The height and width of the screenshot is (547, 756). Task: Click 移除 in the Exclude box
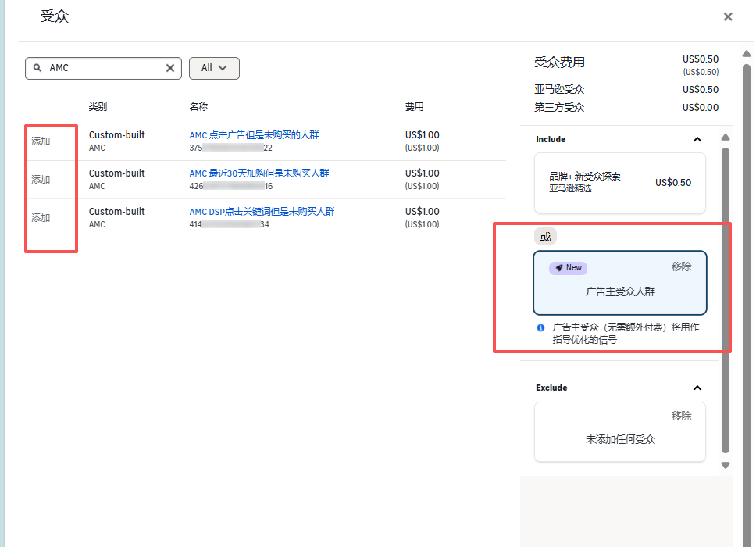click(x=681, y=416)
